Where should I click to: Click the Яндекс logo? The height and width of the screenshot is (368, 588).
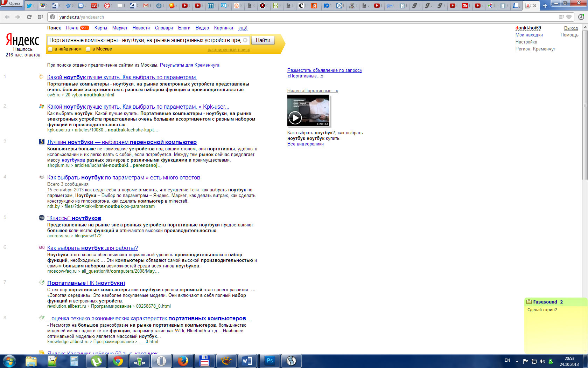[x=23, y=40]
